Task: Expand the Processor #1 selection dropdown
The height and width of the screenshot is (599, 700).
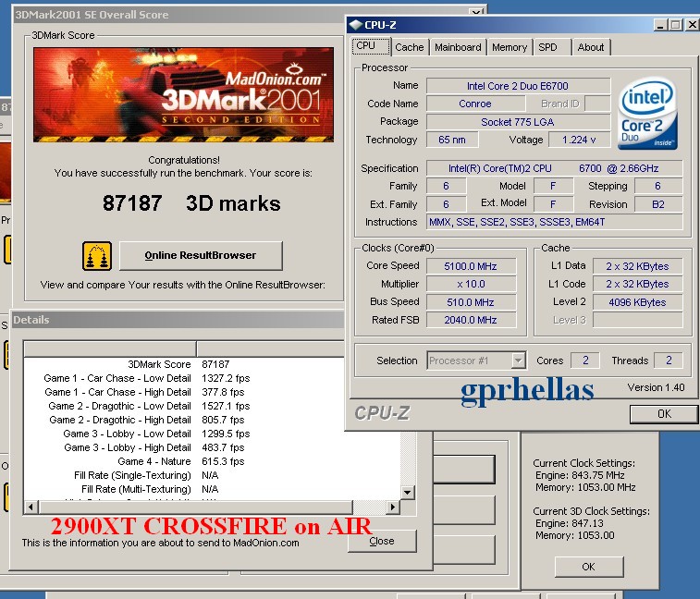Action: 518,361
